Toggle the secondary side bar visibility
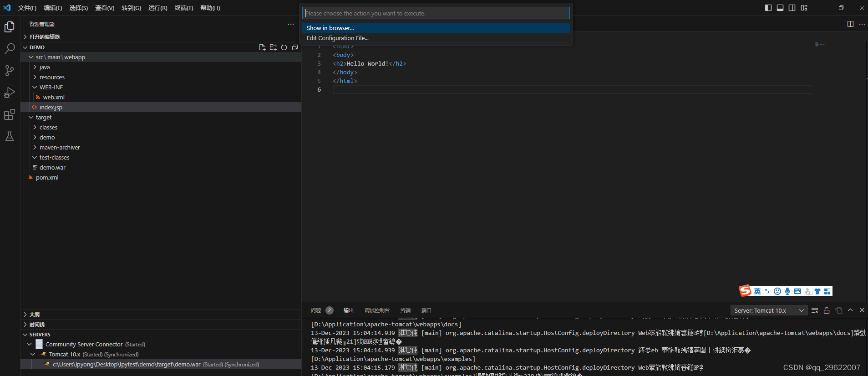 (792, 8)
